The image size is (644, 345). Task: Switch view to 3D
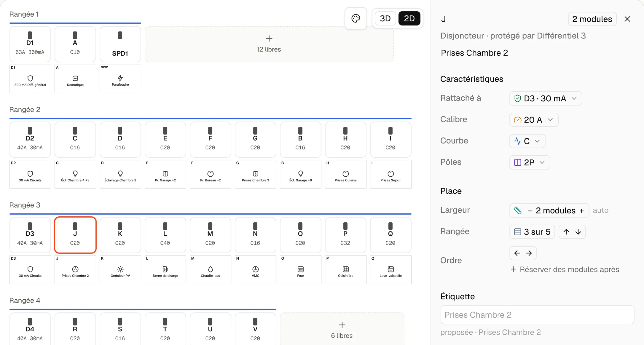coord(385,18)
